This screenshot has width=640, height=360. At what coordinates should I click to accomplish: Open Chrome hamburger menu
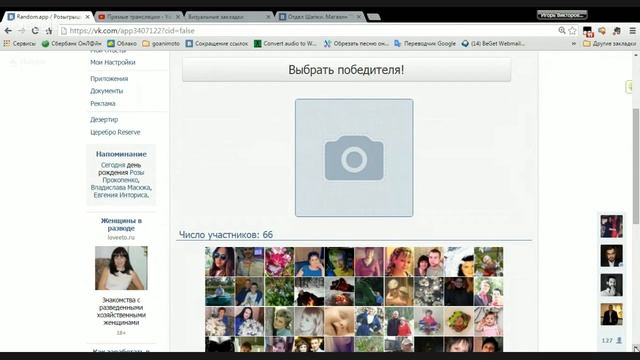(x=632, y=31)
